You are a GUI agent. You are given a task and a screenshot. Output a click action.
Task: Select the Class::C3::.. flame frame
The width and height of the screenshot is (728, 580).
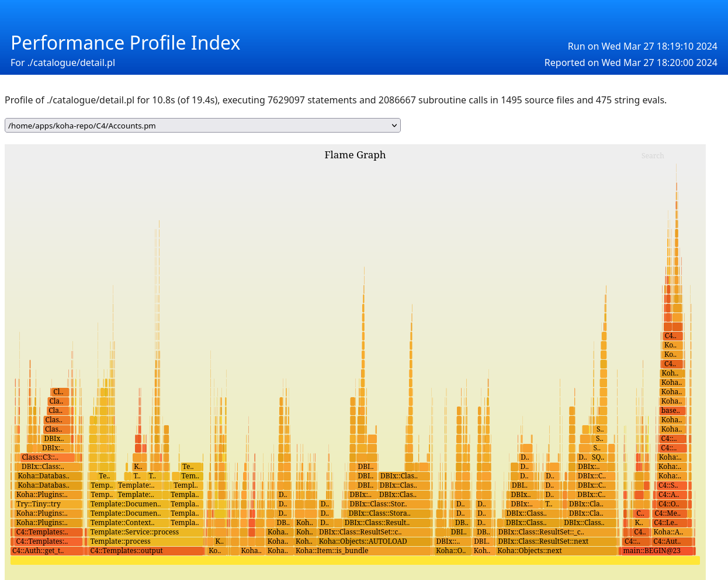[47, 457]
